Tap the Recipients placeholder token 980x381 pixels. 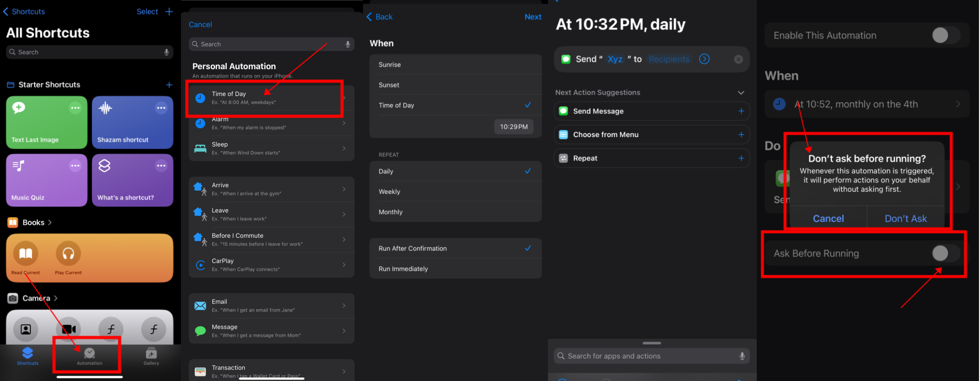click(669, 59)
